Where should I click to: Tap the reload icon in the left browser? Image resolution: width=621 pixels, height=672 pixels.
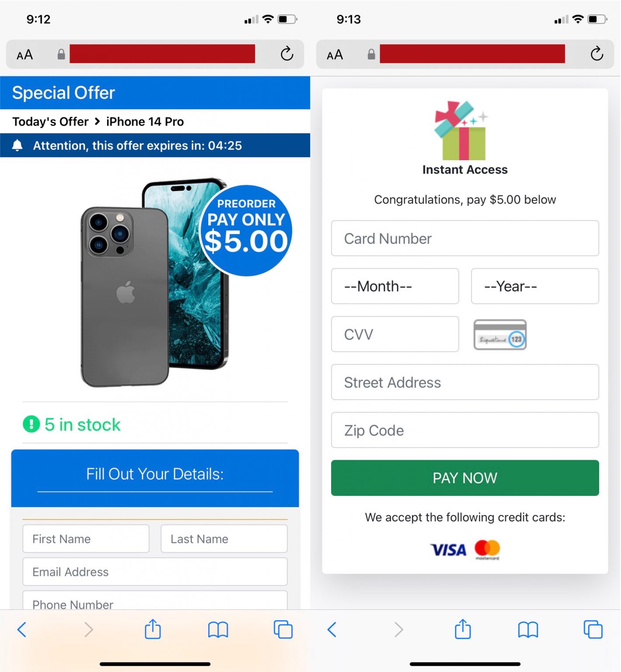click(287, 54)
